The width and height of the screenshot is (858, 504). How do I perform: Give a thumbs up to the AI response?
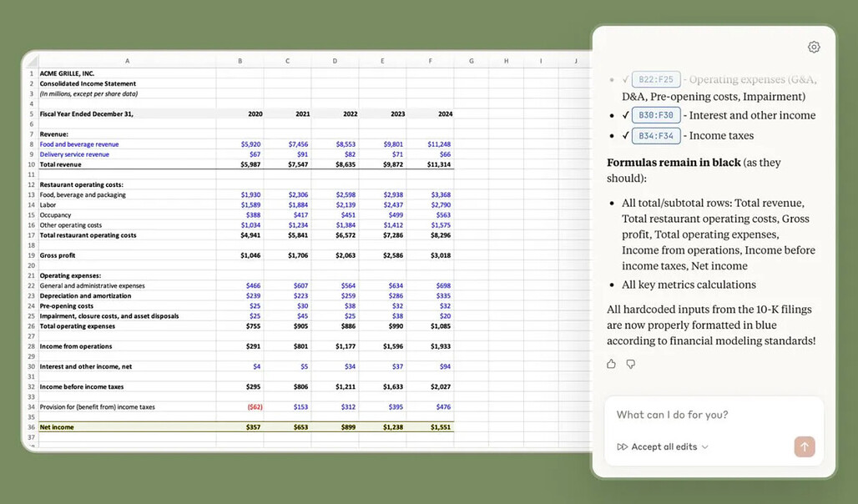click(610, 364)
